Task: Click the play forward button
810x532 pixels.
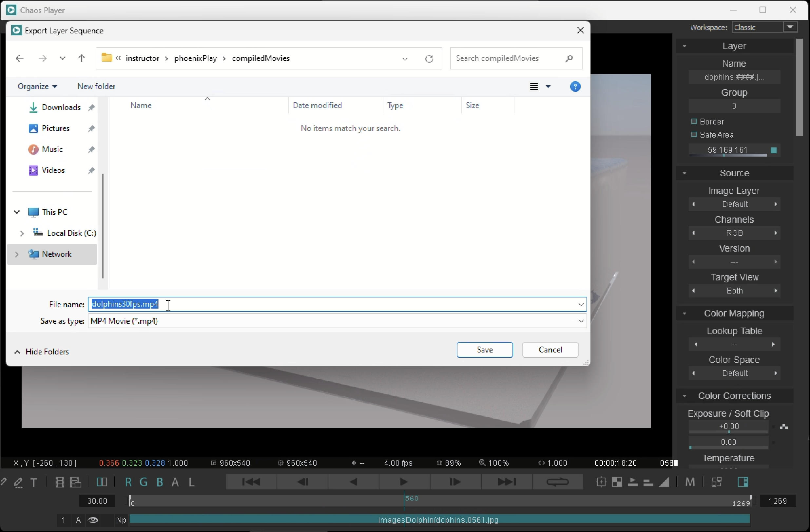Action: [x=404, y=482]
